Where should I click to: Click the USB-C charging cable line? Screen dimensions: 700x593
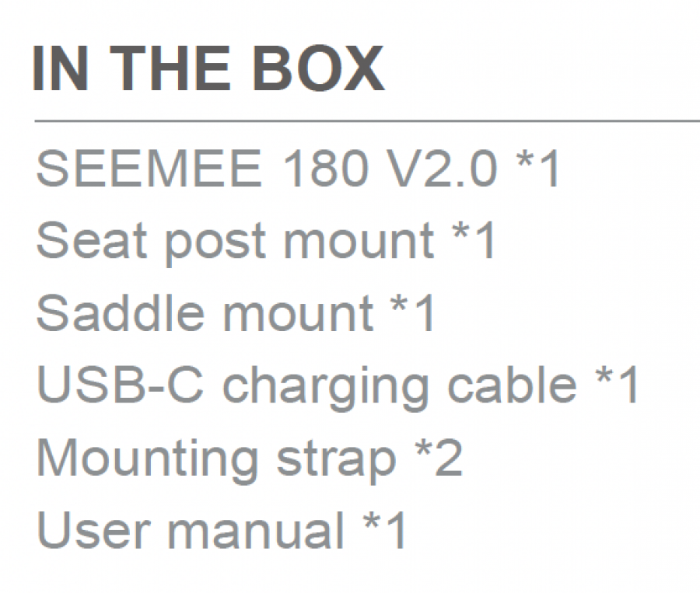[x=338, y=384]
